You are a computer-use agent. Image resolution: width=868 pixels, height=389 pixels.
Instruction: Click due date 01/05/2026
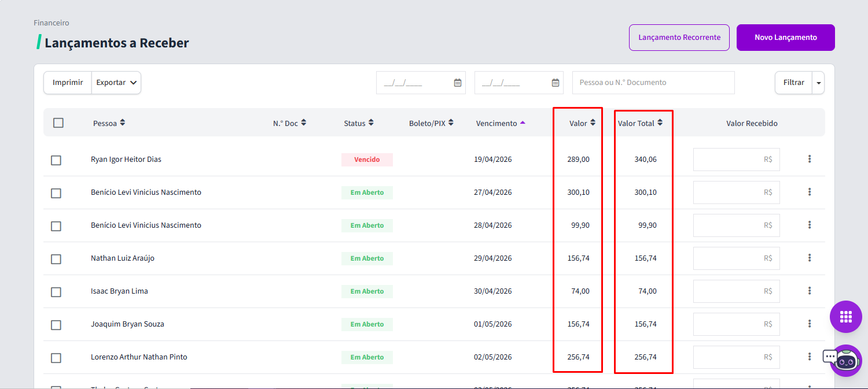click(493, 324)
